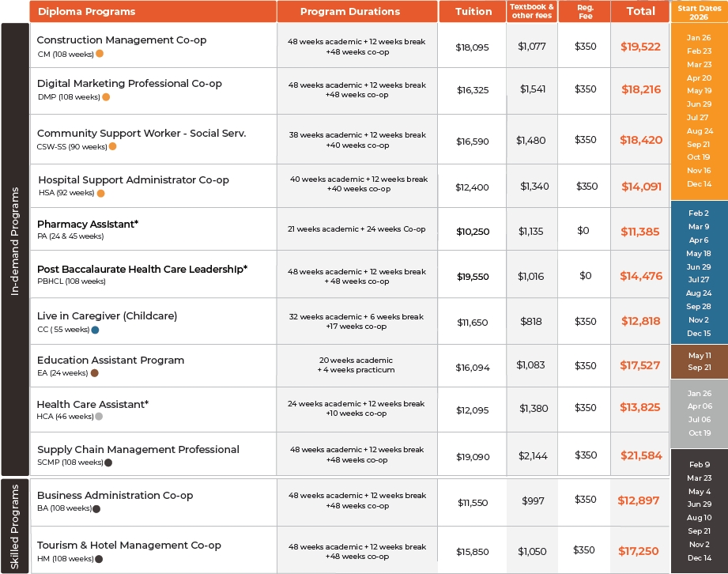Click the Start Dates 2026 header
The width and height of the screenshot is (728, 574).
[699, 11]
